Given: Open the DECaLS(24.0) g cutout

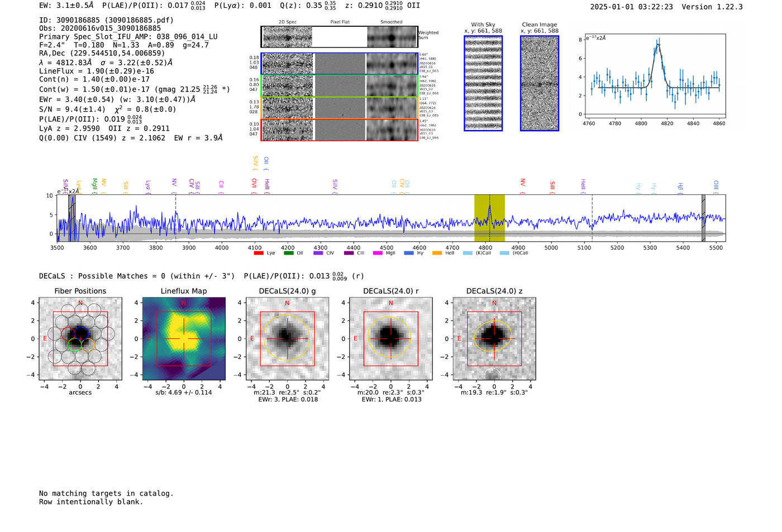Looking at the screenshot, I should coord(287,338).
